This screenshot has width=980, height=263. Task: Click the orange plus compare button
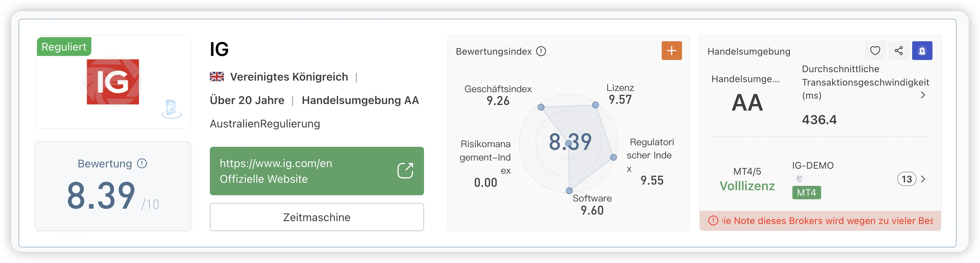click(671, 51)
